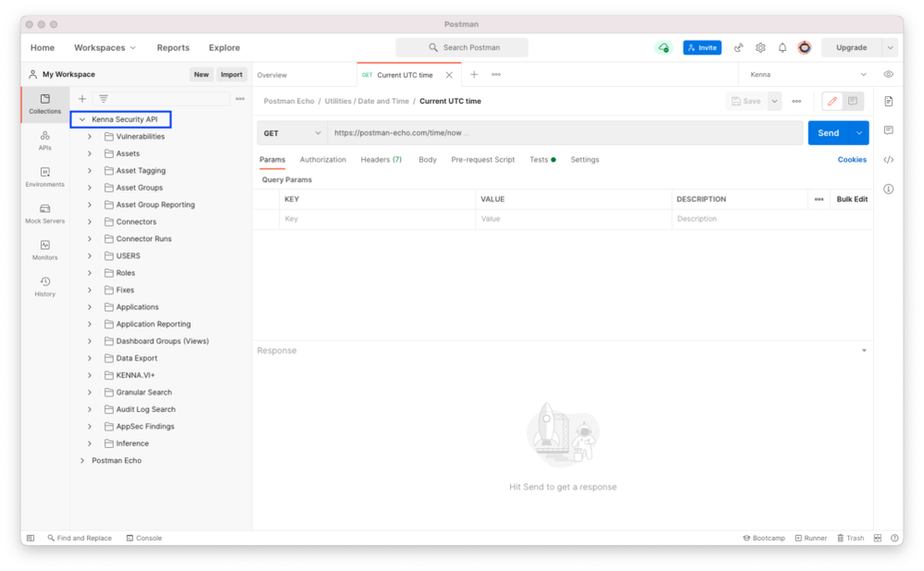The width and height of the screenshot is (924, 571).
Task: Open the Environments sidebar panel
Action: [44, 178]
